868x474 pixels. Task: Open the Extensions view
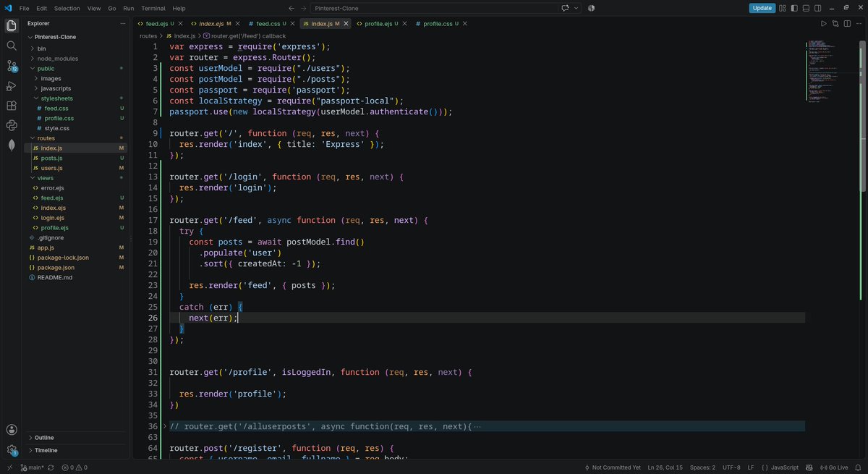[x=12, y=106]
